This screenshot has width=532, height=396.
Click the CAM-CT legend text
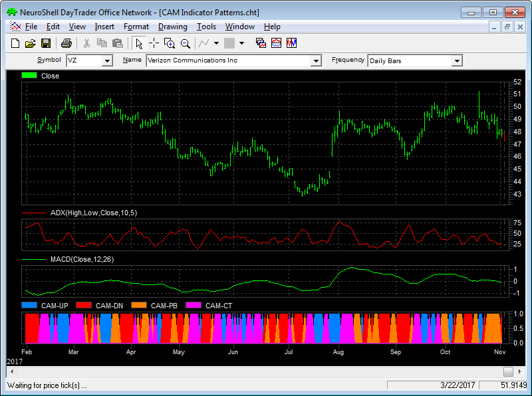(x=219, y=306)
